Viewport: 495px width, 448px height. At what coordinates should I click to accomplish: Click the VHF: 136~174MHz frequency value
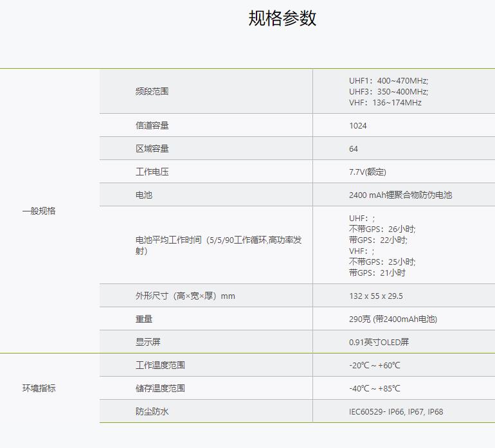pos(385,102)
